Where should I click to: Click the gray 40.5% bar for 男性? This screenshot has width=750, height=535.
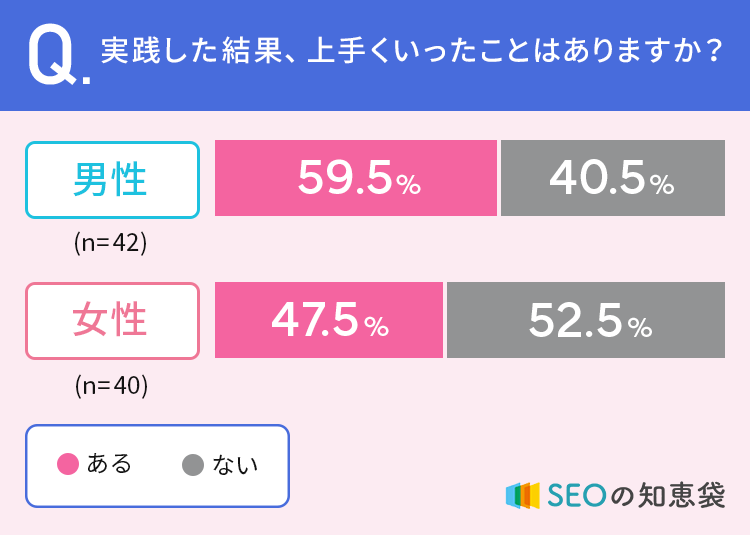click(x=612, y=178)
